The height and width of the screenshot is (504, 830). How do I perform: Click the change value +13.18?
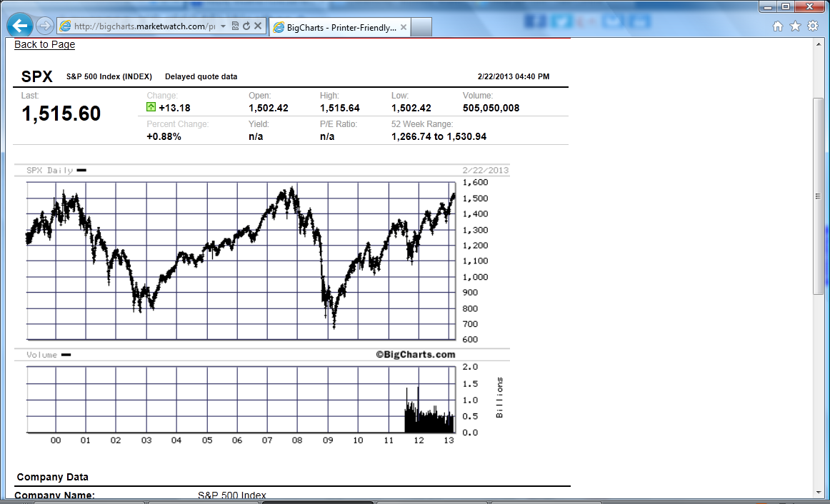tap(174, 108)
